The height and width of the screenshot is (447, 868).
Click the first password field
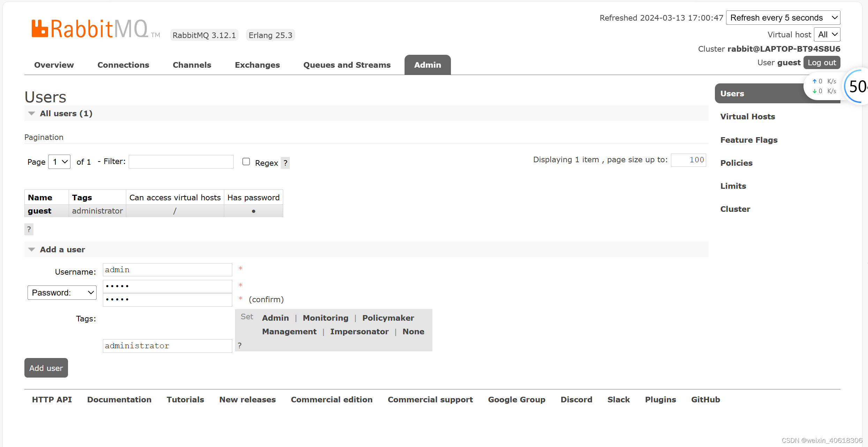(x=167, y=286)
